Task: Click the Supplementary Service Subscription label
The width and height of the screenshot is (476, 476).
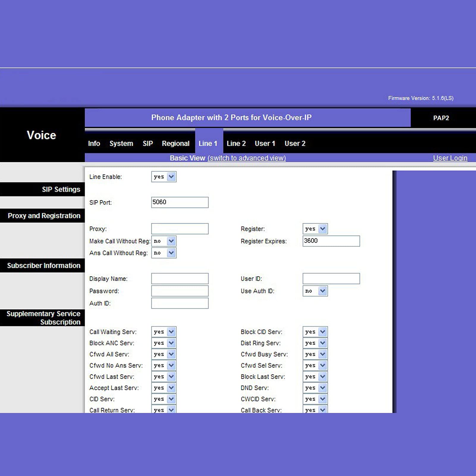Action: tap(43, 318)
